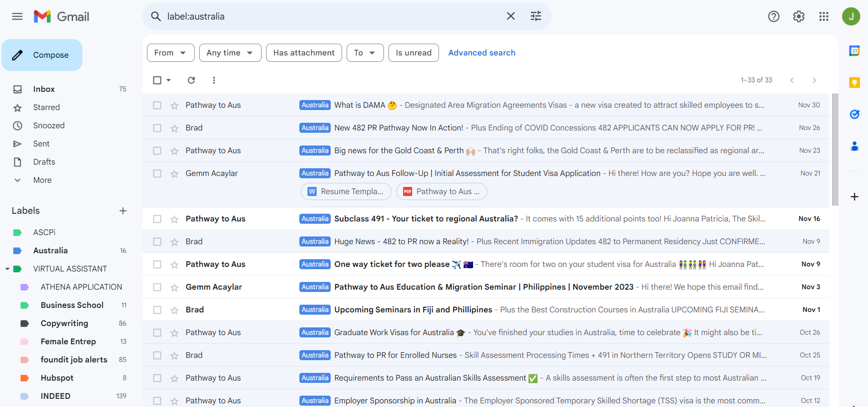The image size is (868, 407).
Task: Open the Snoozed folder
Action: coord(49,126)
